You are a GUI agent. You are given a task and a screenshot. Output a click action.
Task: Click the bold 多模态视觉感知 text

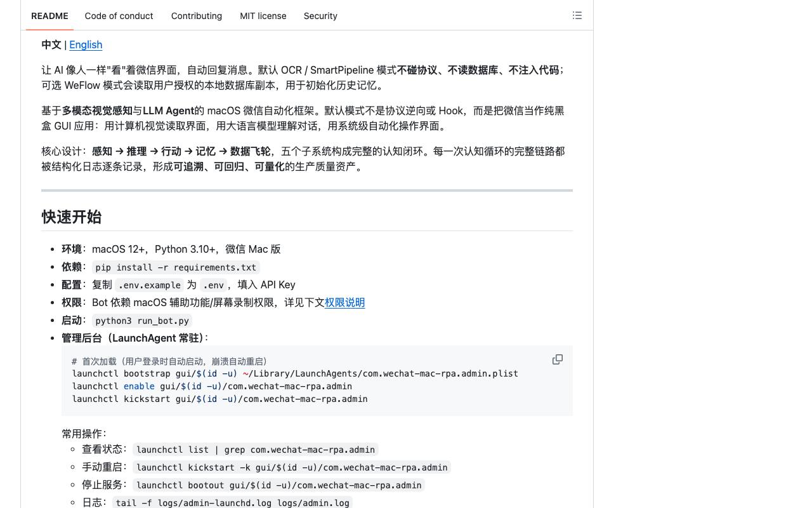tap(97, 110)
